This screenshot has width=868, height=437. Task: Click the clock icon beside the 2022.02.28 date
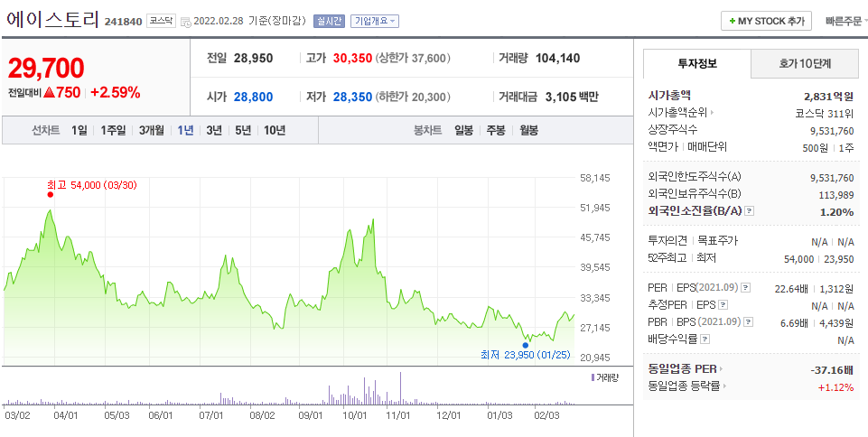[x=186, y=23]
